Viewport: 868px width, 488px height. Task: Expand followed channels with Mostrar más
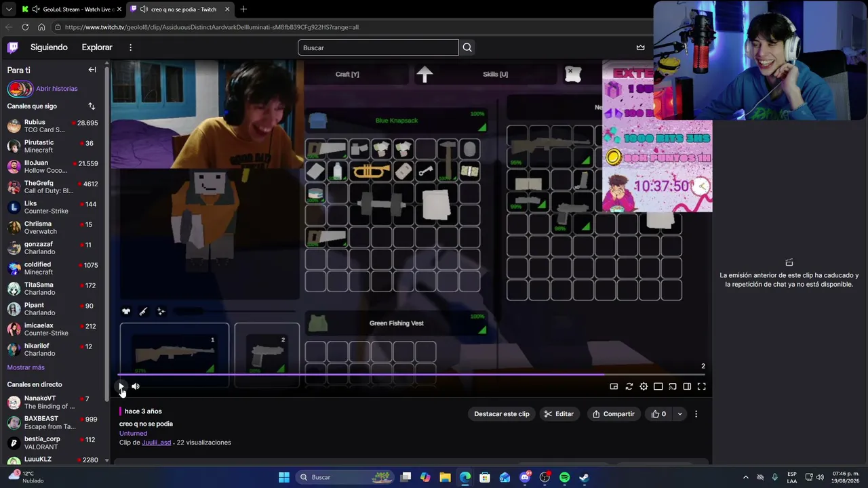26,367
